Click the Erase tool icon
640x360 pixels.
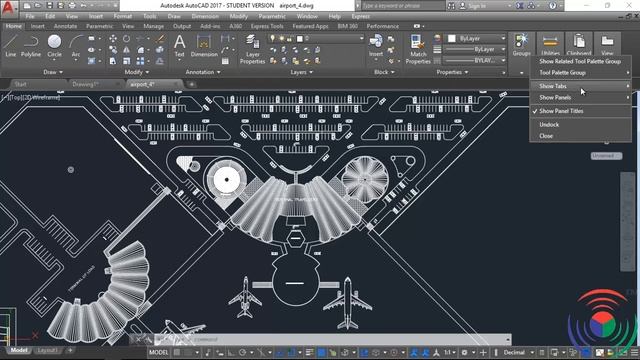tap(160, 38)
